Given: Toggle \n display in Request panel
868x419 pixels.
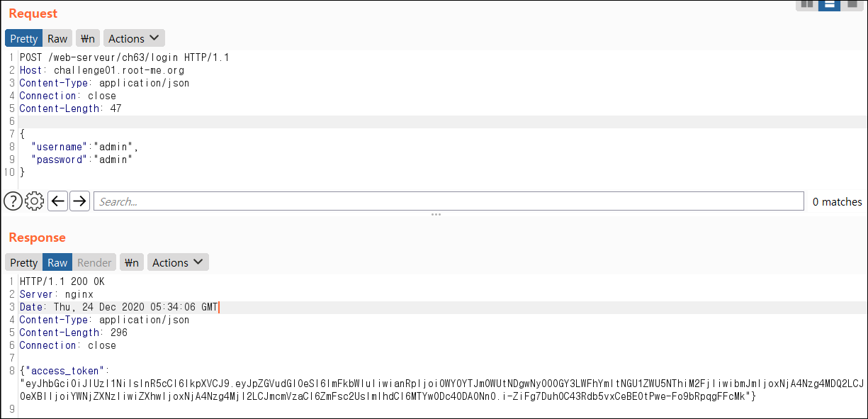Looking at the screenshot, I should tap(88, 38).
